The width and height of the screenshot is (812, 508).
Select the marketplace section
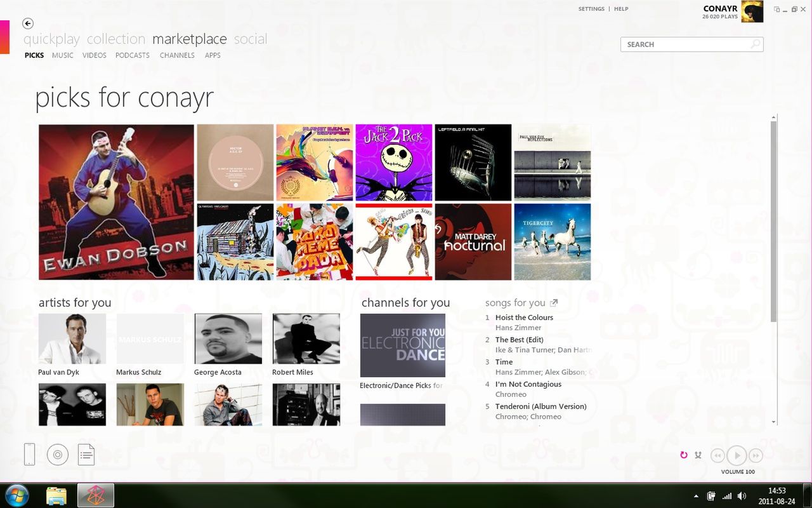[x=190, y=39]
